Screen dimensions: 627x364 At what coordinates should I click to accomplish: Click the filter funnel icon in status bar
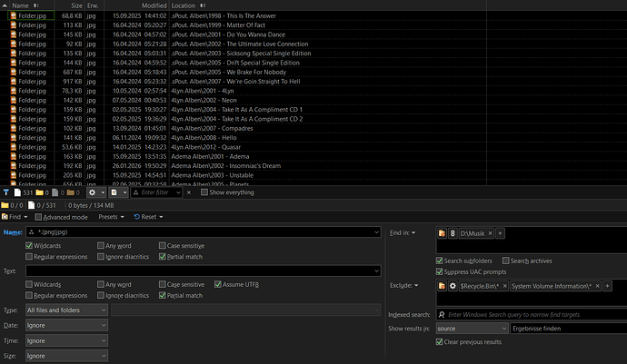[x=7, y=192]
